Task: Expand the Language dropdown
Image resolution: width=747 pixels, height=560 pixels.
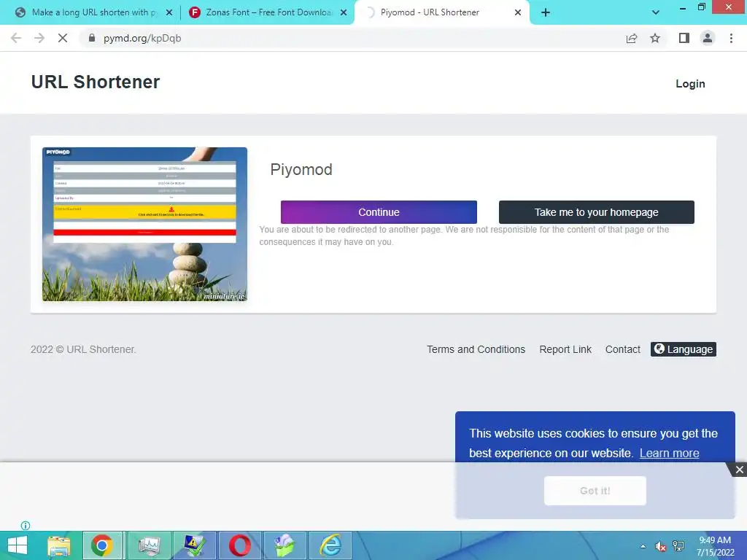Action: [683, 349]
